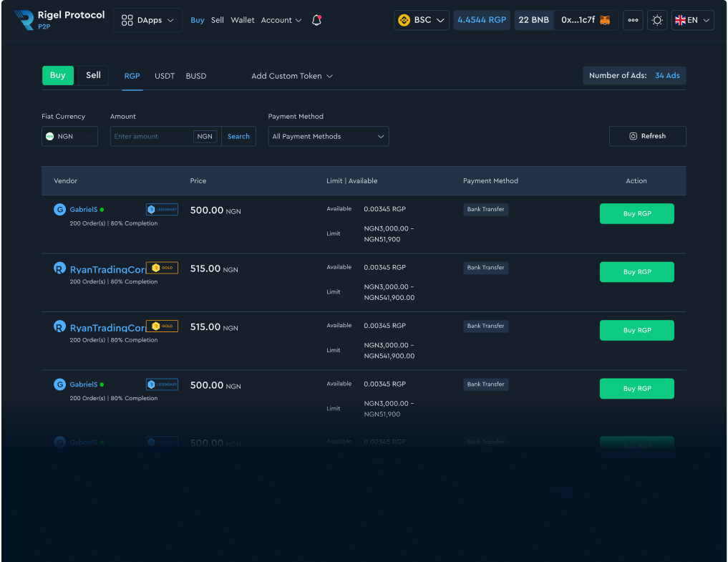Click the 4.4544 RGP balance
This screenshot has height=562, width=728.
coord(482,20)
